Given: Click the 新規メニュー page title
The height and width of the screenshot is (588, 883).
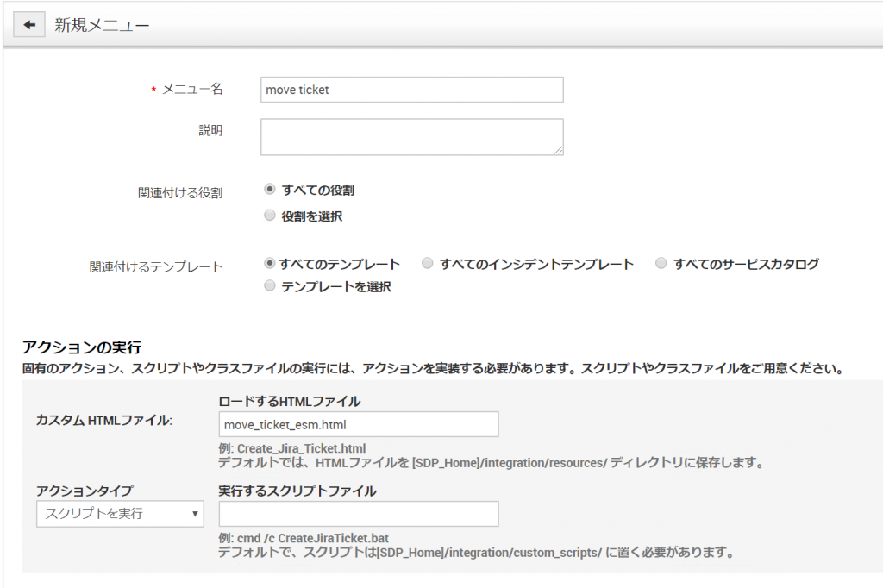Looking at the screenshot, I should (102, 25).
